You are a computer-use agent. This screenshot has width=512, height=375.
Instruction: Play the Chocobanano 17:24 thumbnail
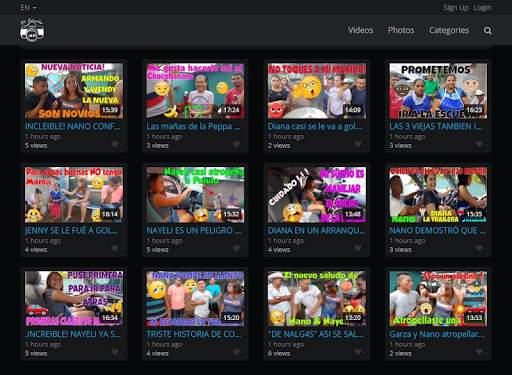pos(195,91)
